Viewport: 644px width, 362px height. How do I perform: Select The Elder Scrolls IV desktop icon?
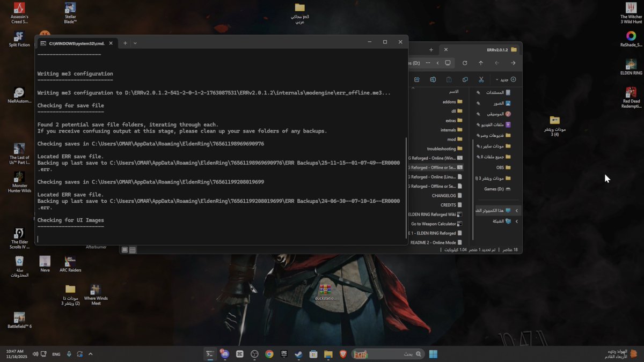pyautogui.click(x=19, y=239)
